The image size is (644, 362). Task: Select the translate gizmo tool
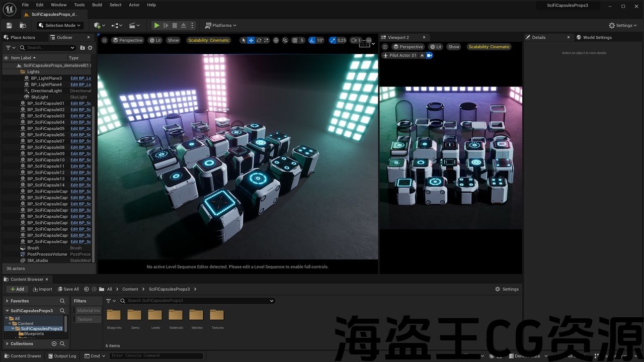click(251, 40)
